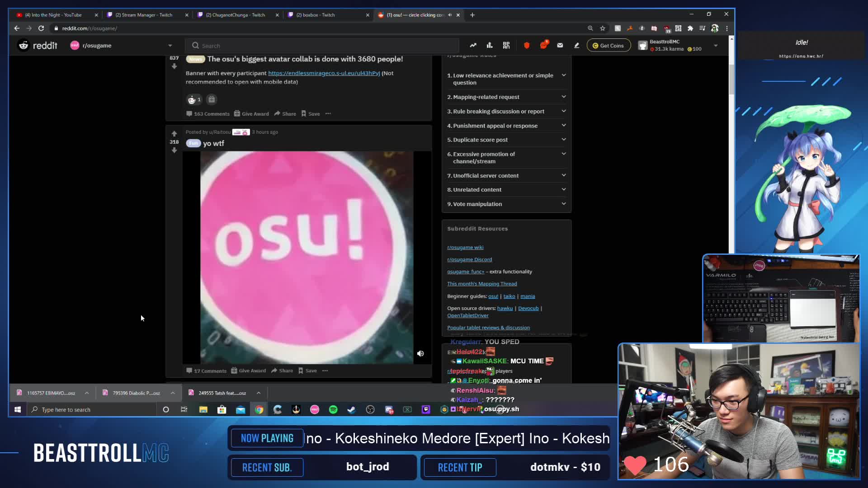The image size is (868, 488).
Task: Click the shield moderation icon
Action: (527, 45)
